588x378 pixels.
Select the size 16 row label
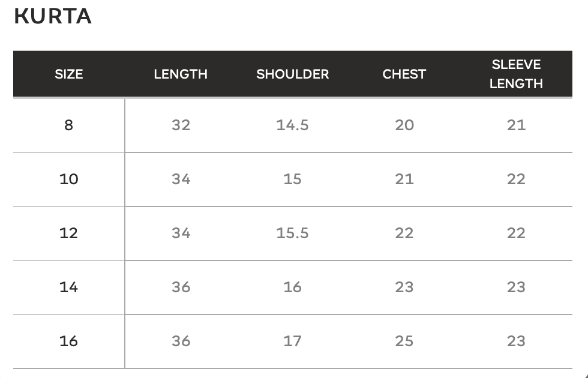click(68, 341)
